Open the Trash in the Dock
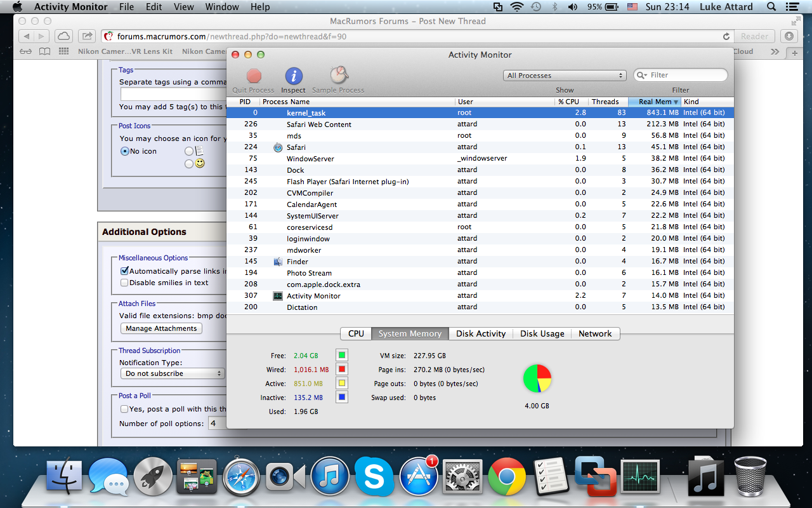 750,476
